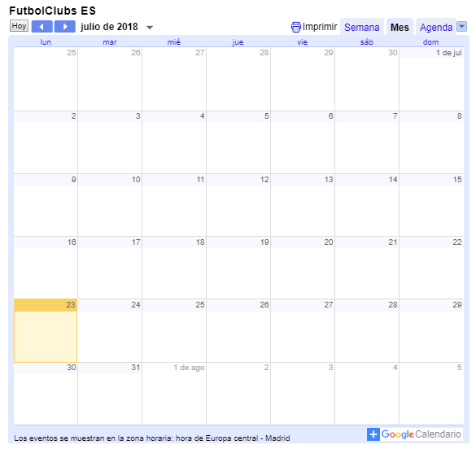Open the Agenda view tab
476x449 pixels.
436,28
